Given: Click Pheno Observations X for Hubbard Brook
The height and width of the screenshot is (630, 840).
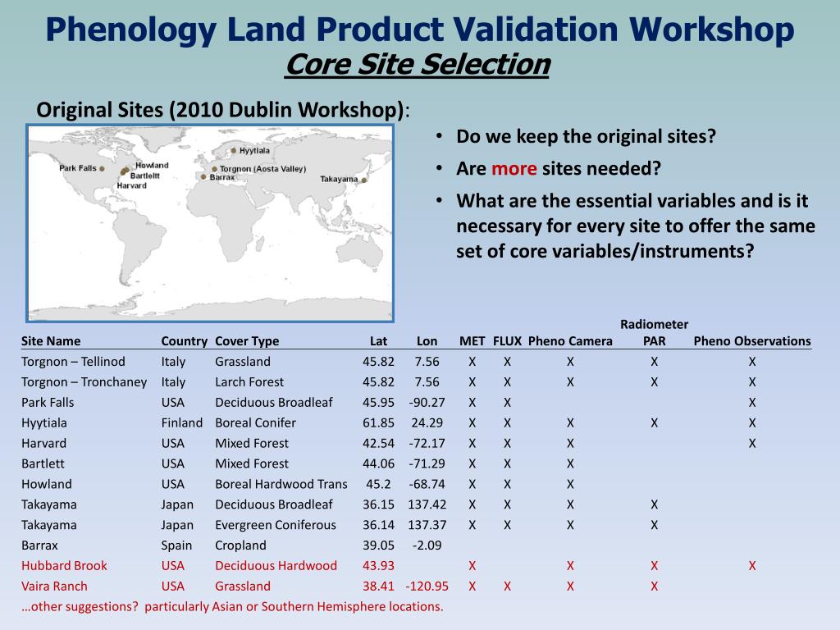Looking at the screenshot, I should [752, 566].
